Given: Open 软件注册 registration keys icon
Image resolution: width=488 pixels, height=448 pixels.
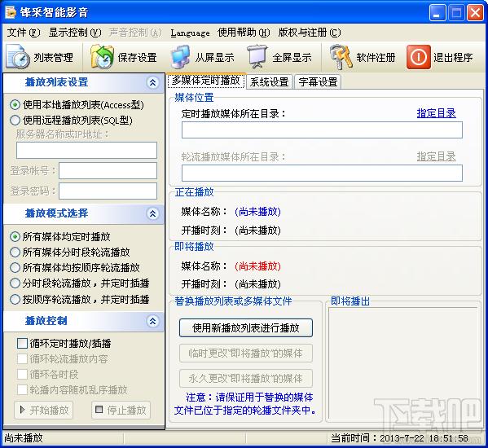Looking at the screenshot, I should point(341,57).
